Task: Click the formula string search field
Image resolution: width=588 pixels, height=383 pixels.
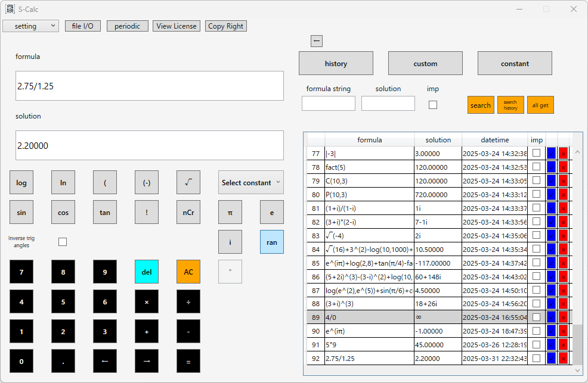Action: [328, 103]
